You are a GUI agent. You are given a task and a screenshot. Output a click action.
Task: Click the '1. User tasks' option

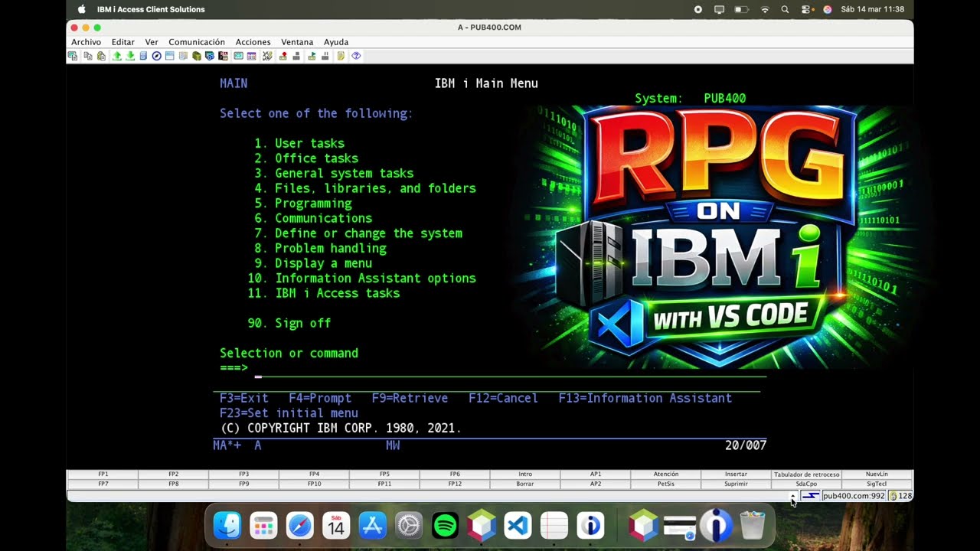click(x=299, y=144)
